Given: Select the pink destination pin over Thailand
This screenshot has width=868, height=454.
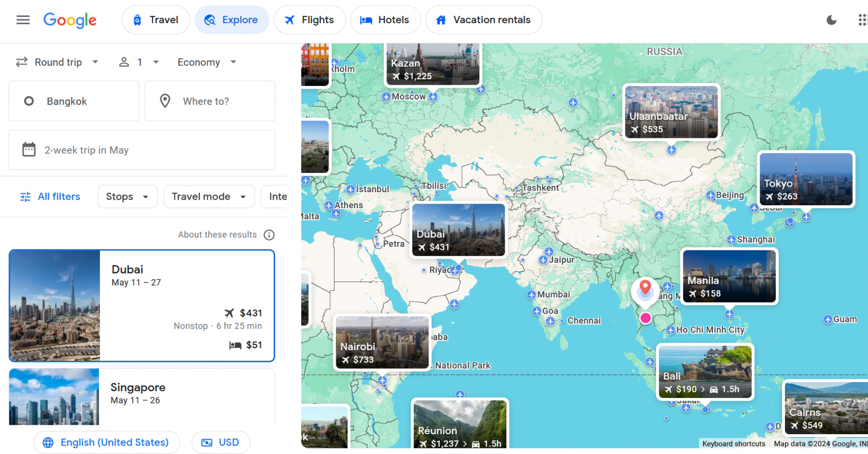Looking at the screenshot, I should coord(645,318).
